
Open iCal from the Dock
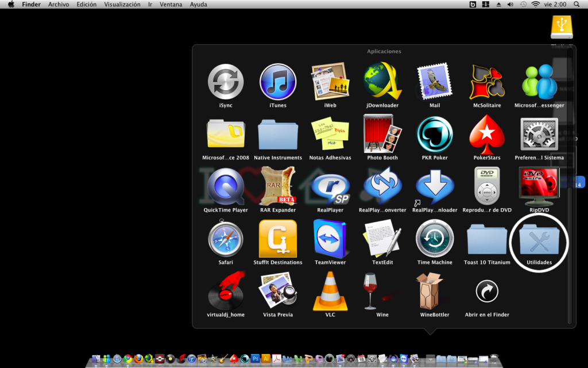[x=362, y=359]
